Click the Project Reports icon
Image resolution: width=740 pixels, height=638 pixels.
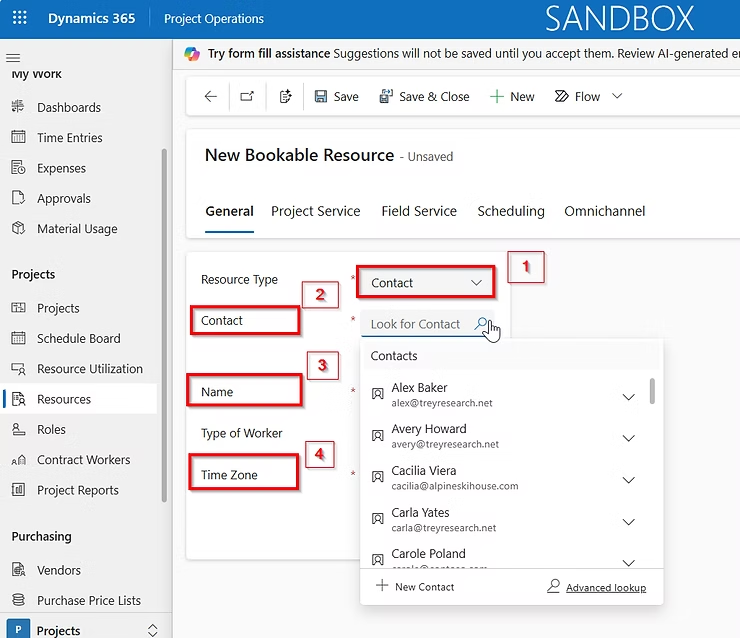click(x=18, y=489)
